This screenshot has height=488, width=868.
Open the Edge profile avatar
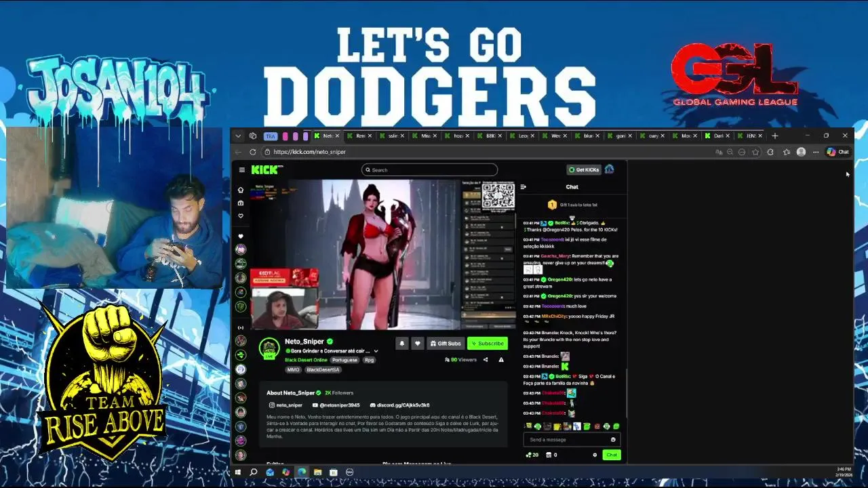tap(801, 152)
